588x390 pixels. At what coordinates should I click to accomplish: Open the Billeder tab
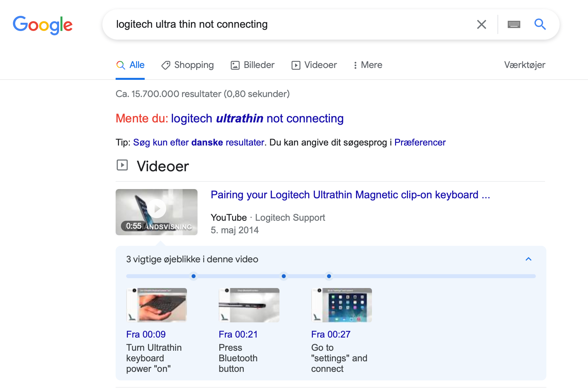[252, 65]
